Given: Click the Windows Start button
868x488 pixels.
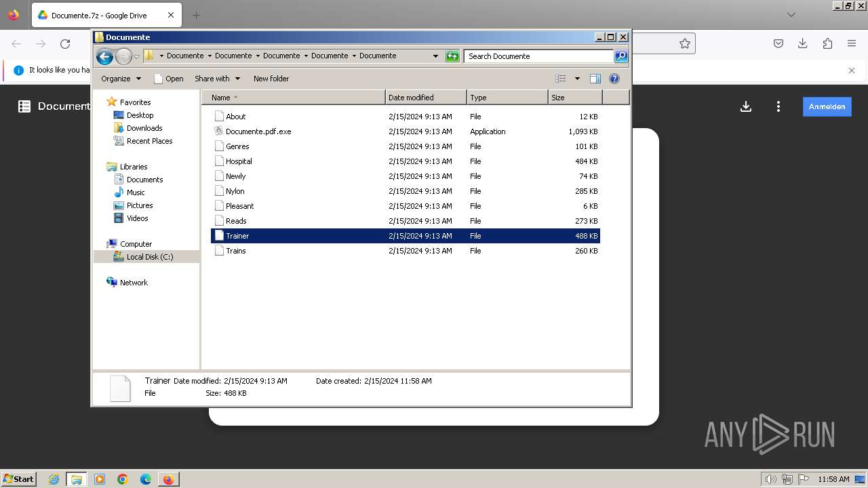Looking at the screenshot, I should point(18,479).
